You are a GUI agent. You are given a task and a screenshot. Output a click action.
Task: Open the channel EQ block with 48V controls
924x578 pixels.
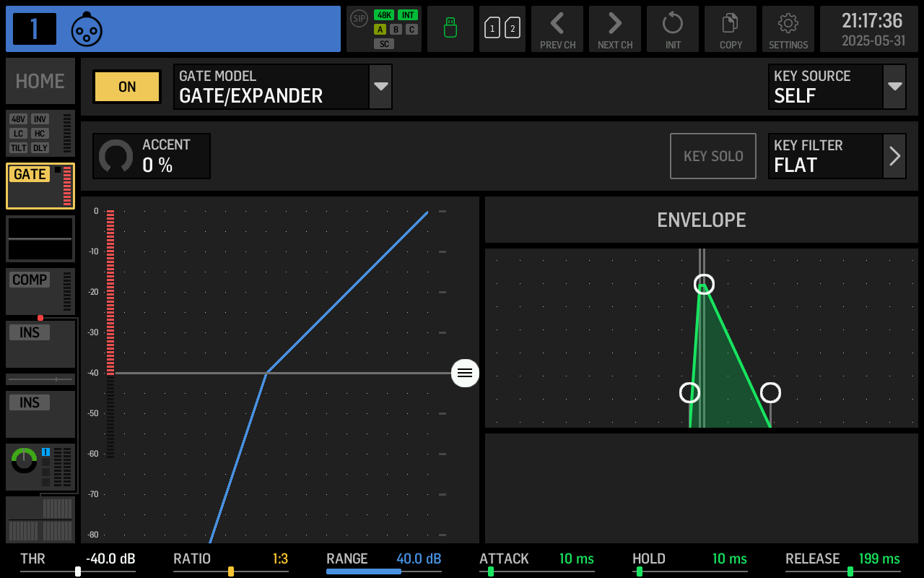pyautogui.click(x=40, y=133)
